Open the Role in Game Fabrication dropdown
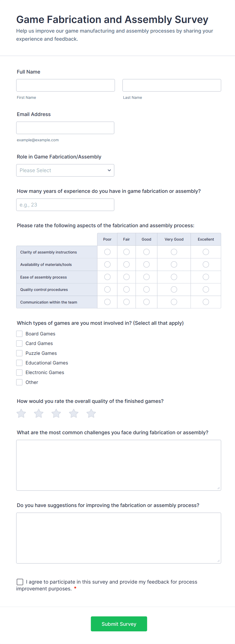The image size is (235, 644). click(x=65, y=170)
